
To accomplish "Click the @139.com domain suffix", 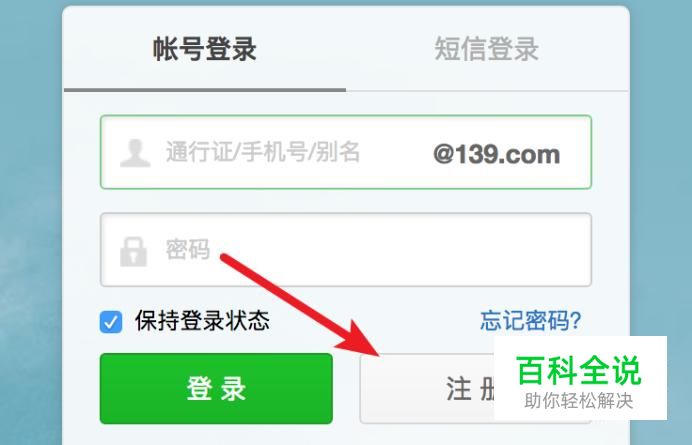I will click(x=497, y=155).
